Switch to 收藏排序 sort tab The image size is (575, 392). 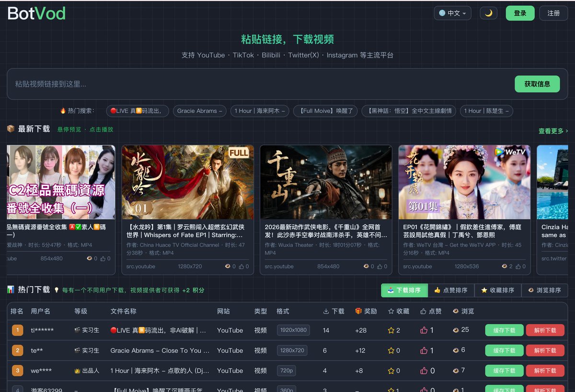(497, 290)
